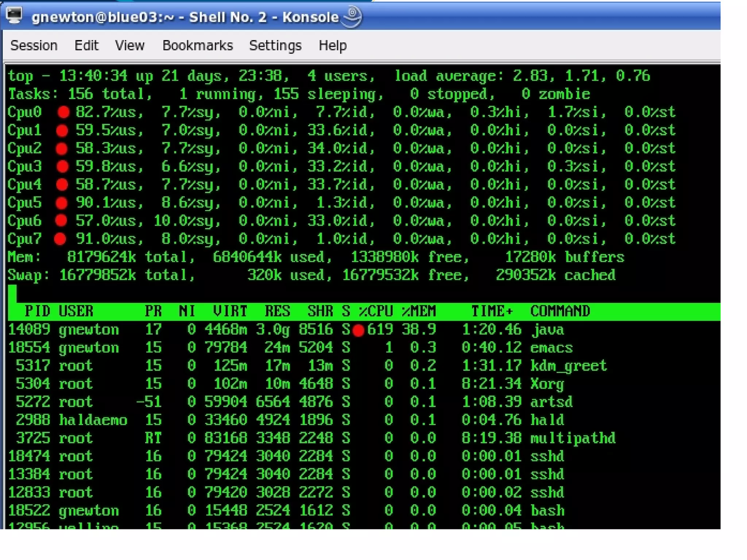
Task: Open the Settings menu
Action: point(275,46)
